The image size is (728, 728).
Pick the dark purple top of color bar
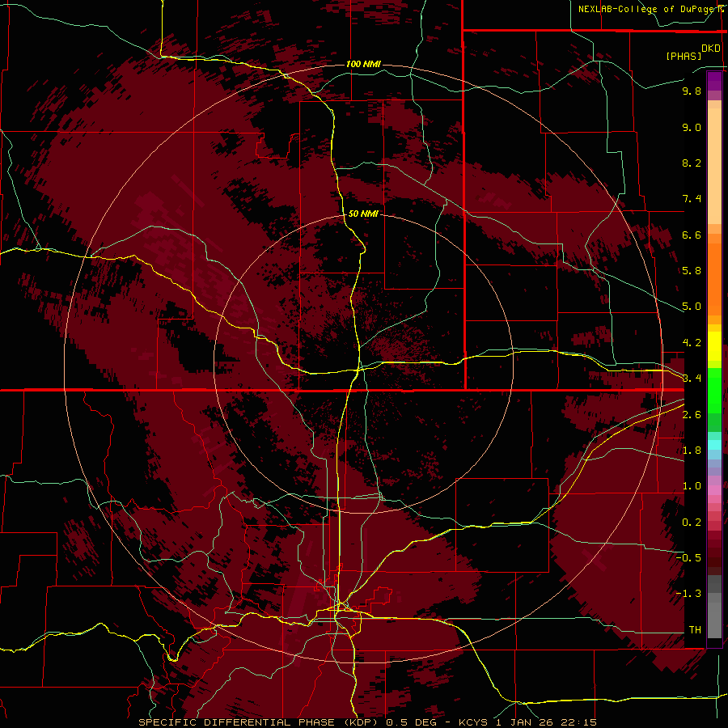point(714,81)
